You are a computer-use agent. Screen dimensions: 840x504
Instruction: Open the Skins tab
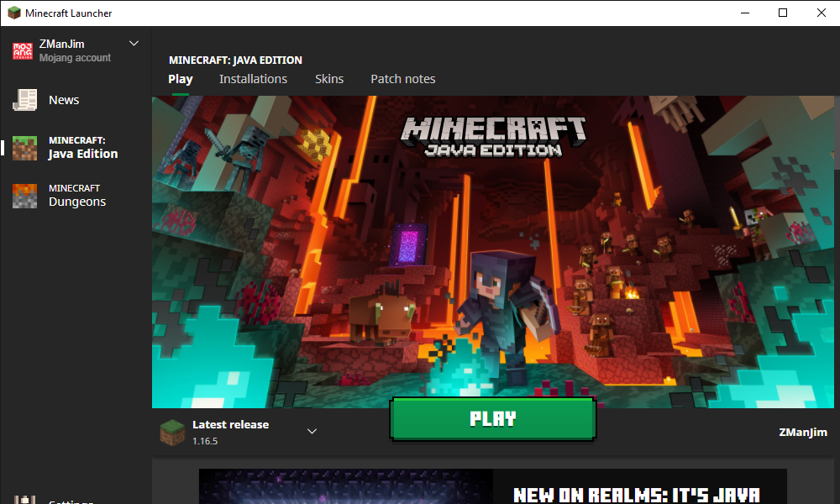point(329,79)
